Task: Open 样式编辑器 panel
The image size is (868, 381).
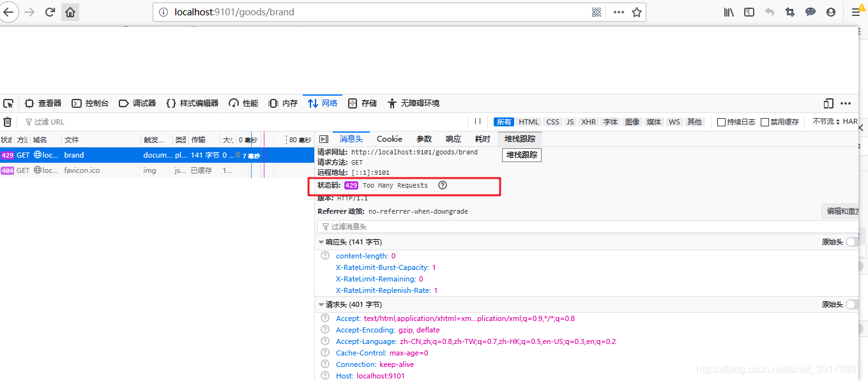Action: coord(192,103)
